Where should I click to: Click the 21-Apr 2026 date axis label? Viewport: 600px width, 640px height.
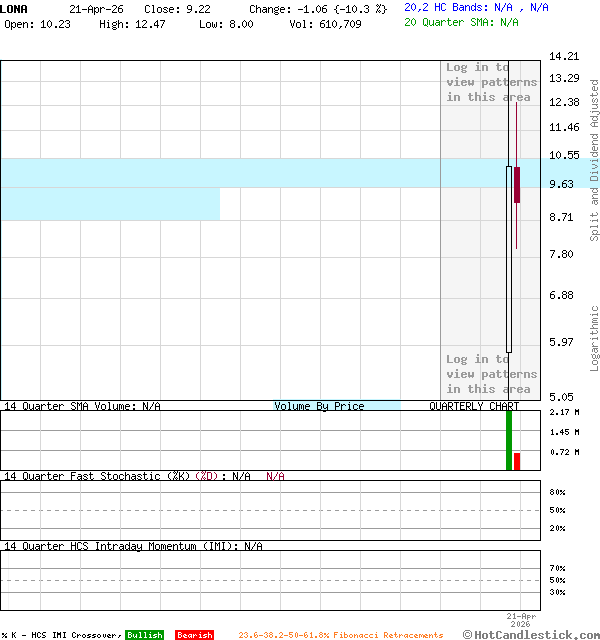(520, 619)
